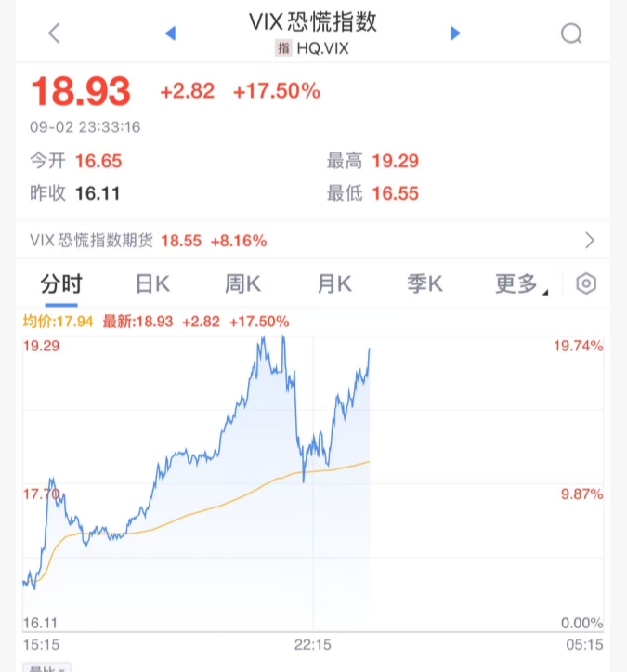Image resolution: width=627 pixels, height=672 pixels.
Task: Switch to the 日K tab
Action: coord(153,284)
